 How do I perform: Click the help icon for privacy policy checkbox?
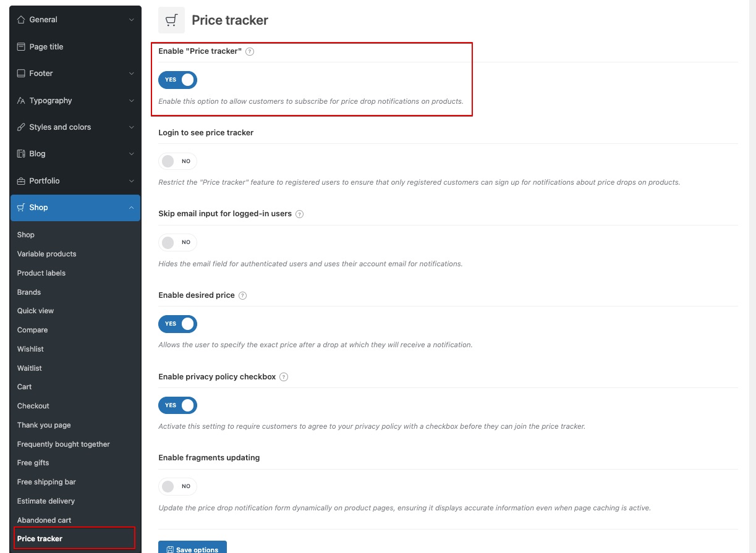pyautogui.click(x=284, y=377)
